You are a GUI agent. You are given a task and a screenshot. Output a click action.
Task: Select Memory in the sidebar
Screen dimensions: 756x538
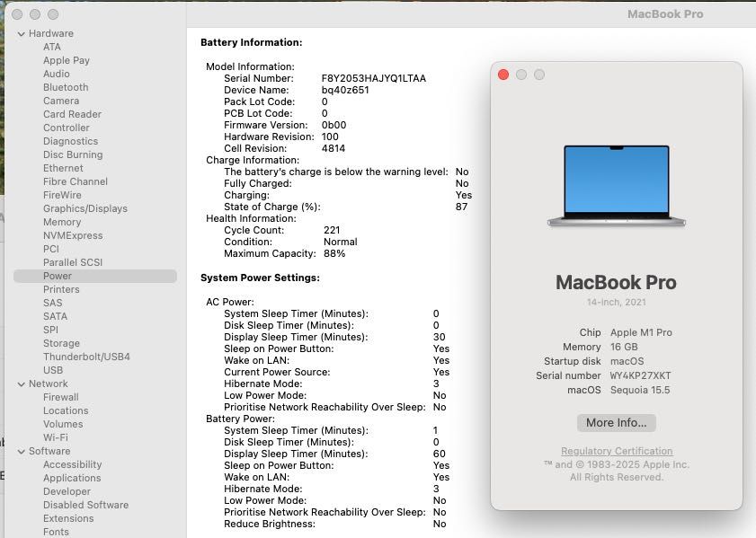coord(62,222)
